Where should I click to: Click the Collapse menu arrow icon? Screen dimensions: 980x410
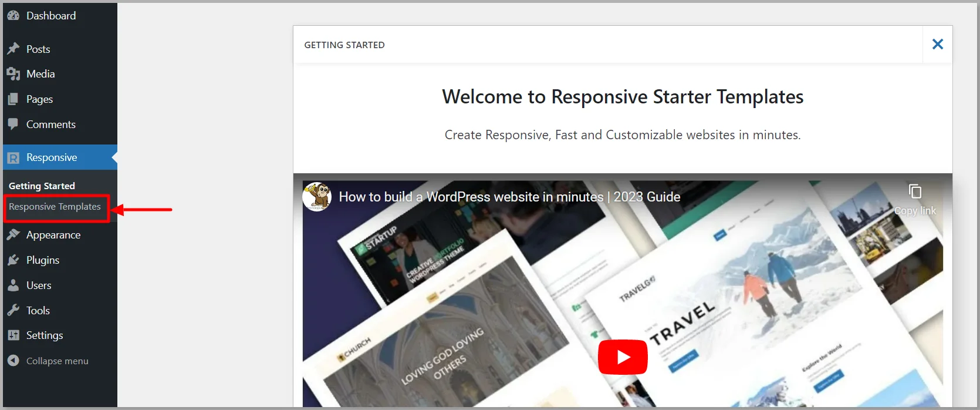click(13, 361)
